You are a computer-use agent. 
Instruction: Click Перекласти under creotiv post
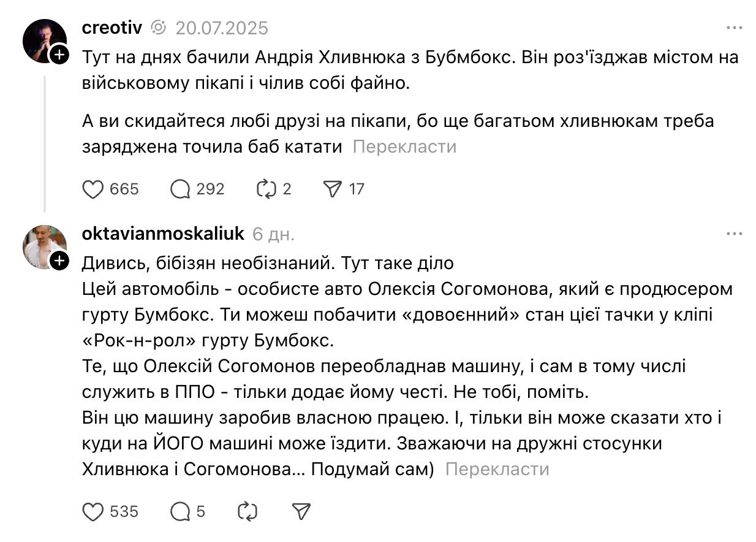(x=404, y=147)
